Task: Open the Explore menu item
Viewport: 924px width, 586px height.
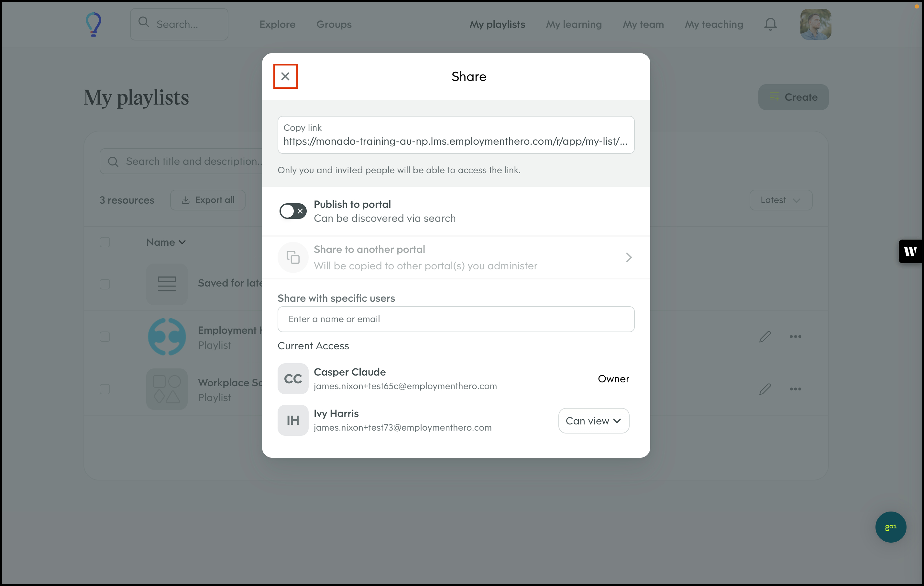Action: [277, 24]
